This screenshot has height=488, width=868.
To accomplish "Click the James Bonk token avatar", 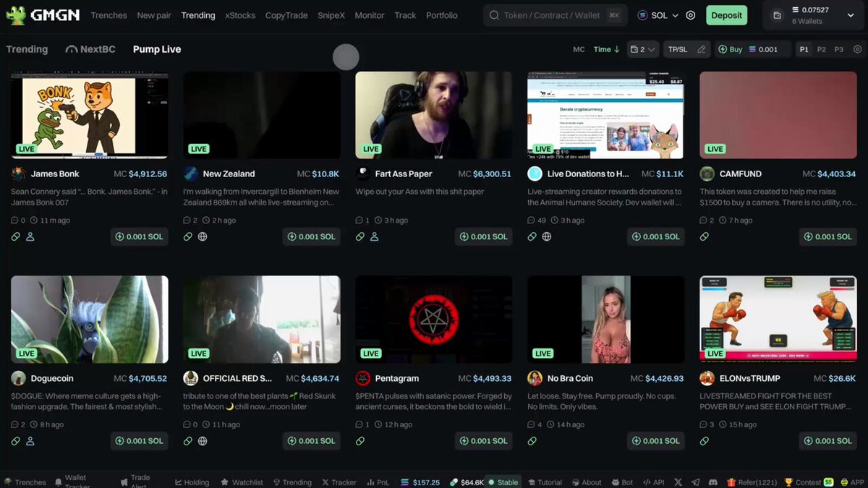I will (x=18, y=174).
